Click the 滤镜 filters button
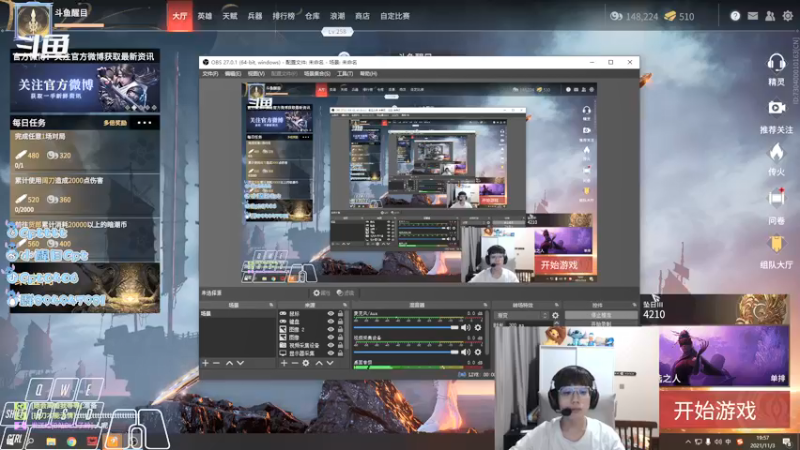This screenshot has height=450, width=800. point(346,293)
